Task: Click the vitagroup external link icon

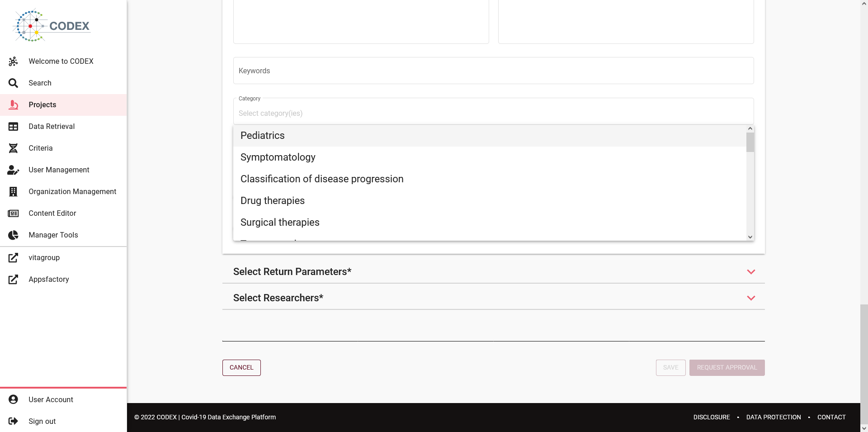Action: [x=13, y=257]
